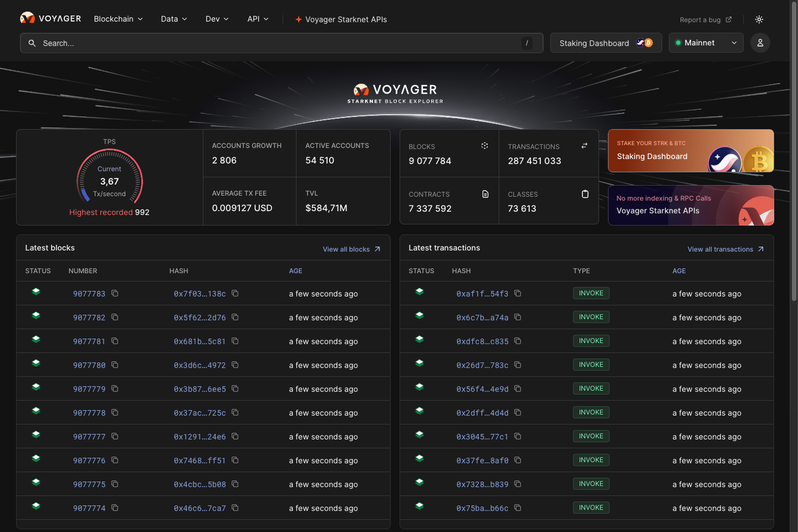Click the Contracts card document icon

tap(485, 194)
